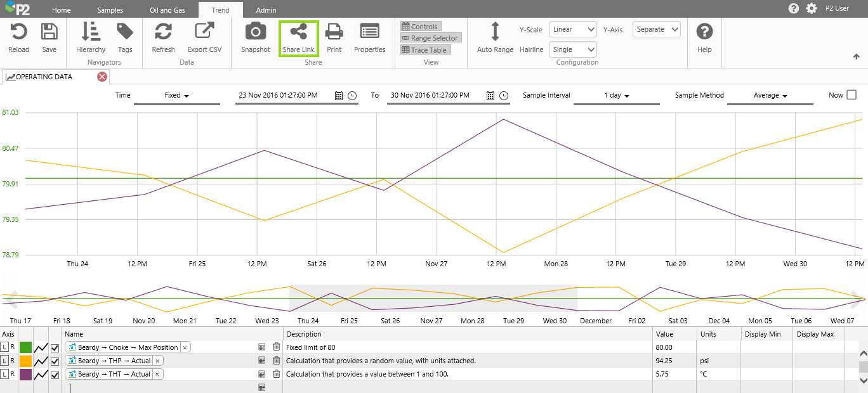
Task: Click the orange color swatch for THP
Action: tap(25, 361)
